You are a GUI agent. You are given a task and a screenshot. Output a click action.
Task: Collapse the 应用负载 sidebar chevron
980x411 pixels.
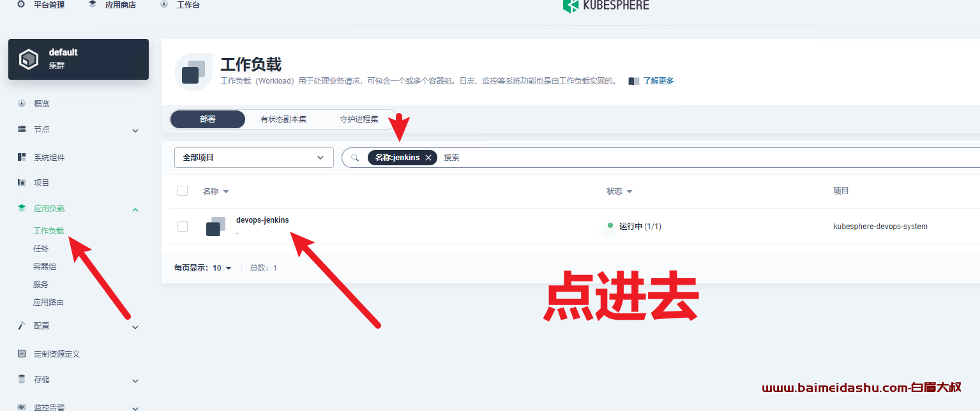(x=135, y=209)
